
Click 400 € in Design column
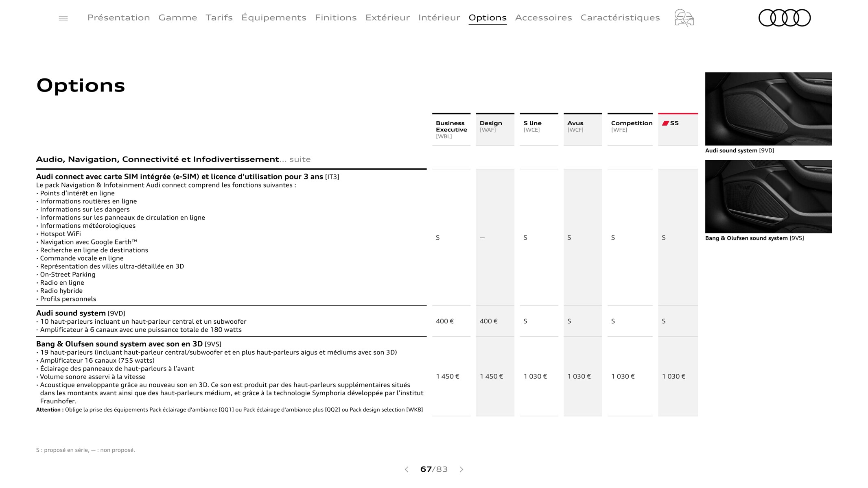(489, 321)
